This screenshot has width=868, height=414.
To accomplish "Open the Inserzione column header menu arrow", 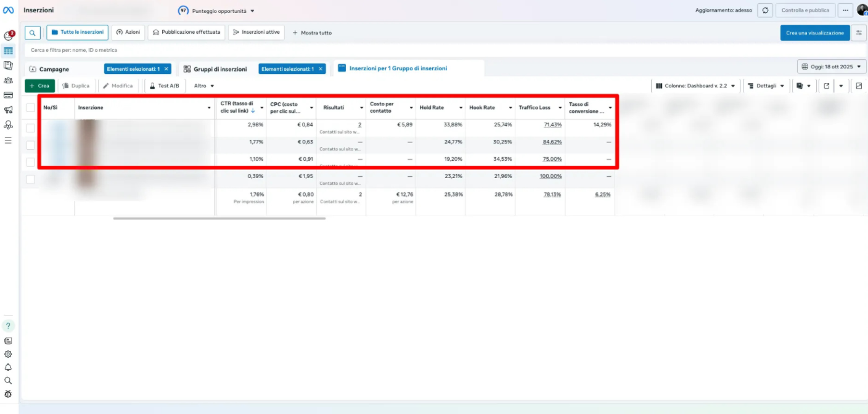I will [x=210, y=108].
